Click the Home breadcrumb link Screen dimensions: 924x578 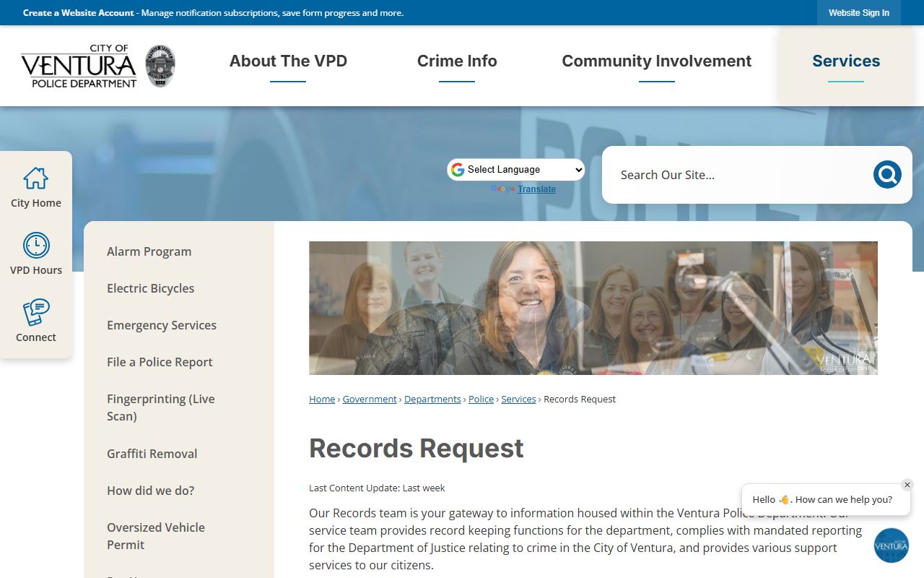tap(322, 399)
